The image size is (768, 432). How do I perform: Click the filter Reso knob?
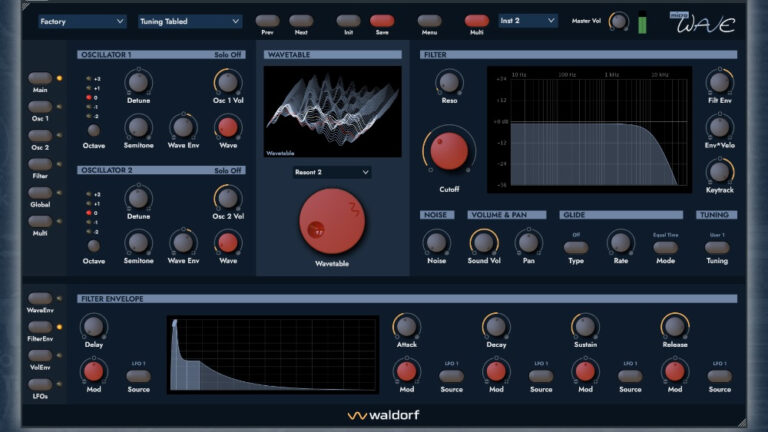pos(449,82)
